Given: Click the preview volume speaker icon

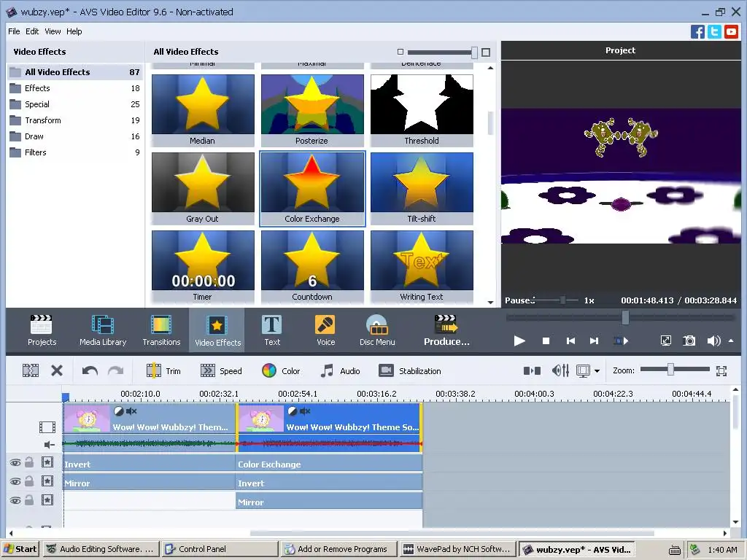Looking at the screenshot, I should 713,341.
